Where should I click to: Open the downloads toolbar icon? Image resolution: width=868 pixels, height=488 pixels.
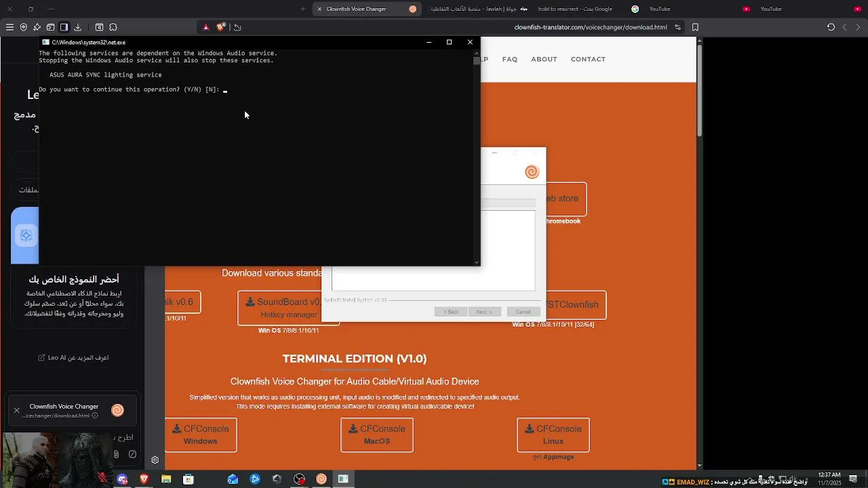(77, 27)
